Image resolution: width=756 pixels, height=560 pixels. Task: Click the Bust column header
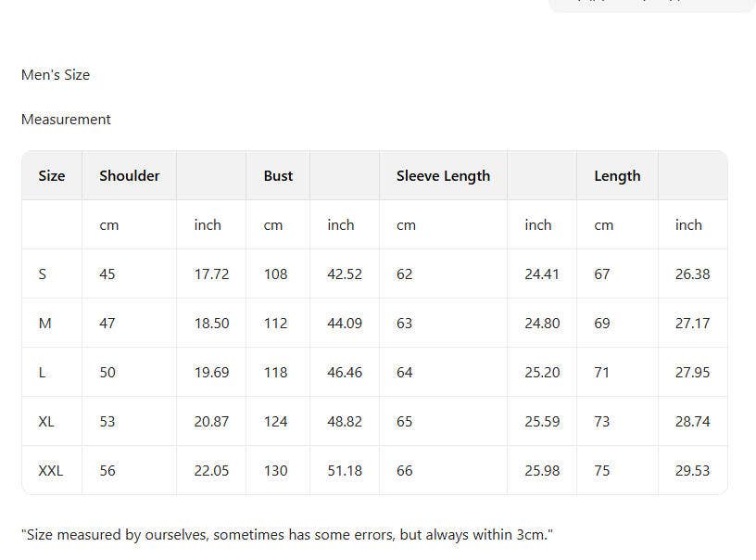tap(278, 175)
